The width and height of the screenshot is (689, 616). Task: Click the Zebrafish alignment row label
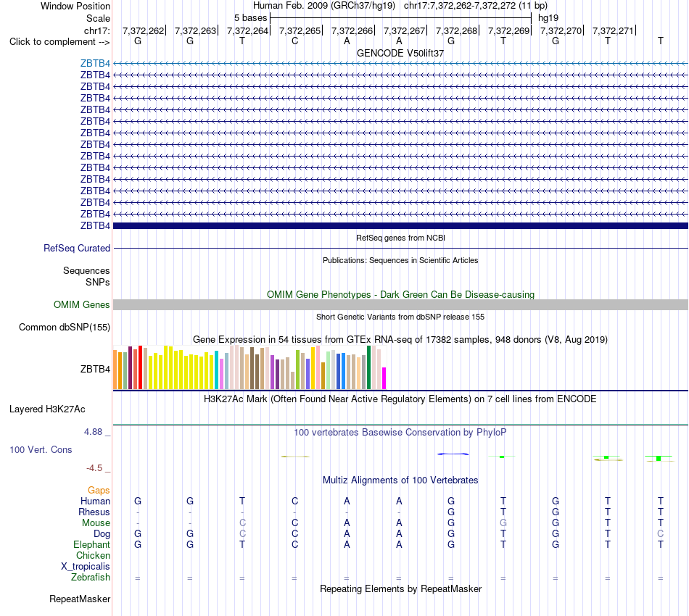click(x=91, y=578)
